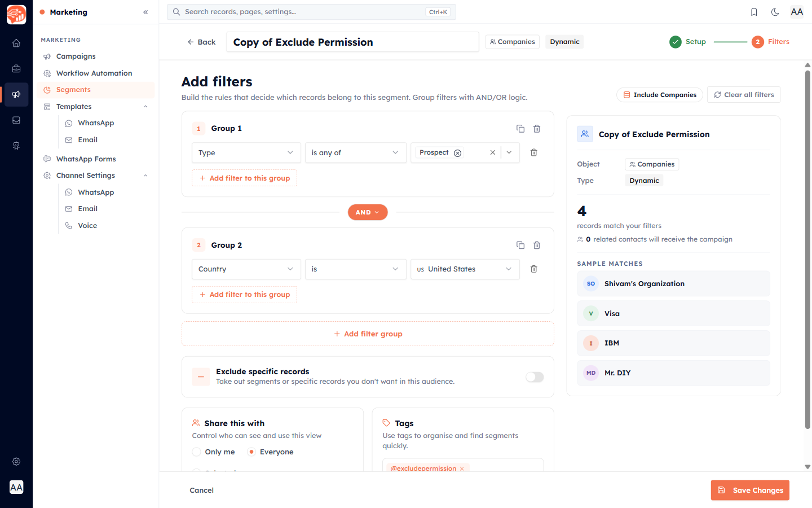Toggle dark mode moon icon
Screen dimensions: 812x508
775,12
